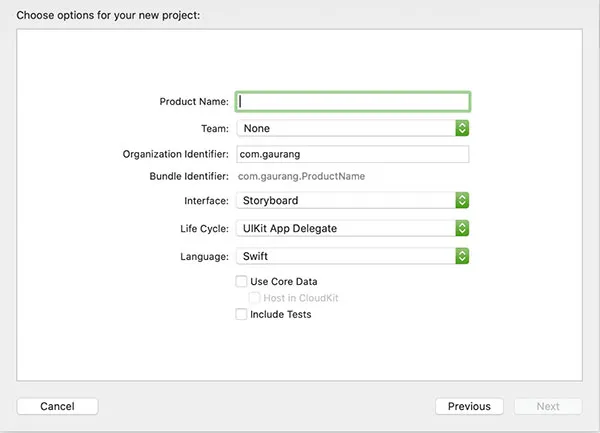Click the Organization Identifier field
Screen dimensions: 600x433
click(x=352, y=154)
